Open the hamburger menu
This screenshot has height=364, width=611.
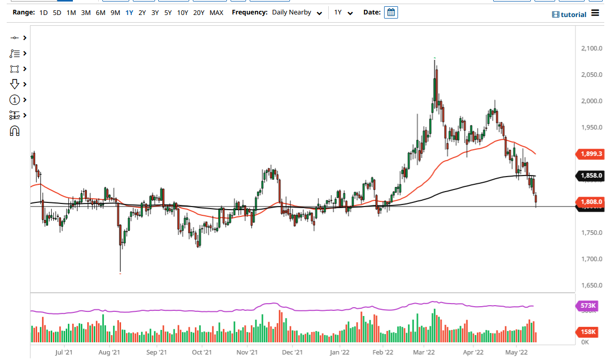click(595, 13)
